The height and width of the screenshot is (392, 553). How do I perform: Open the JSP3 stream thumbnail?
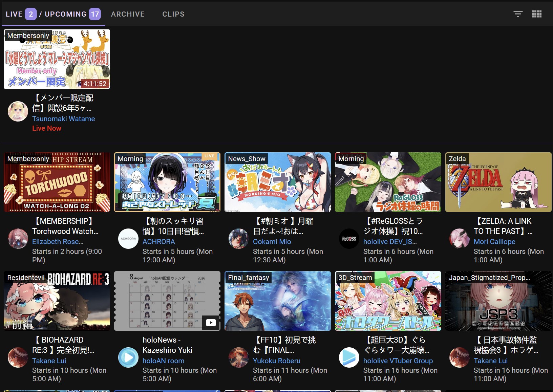[x=498, y=301]
